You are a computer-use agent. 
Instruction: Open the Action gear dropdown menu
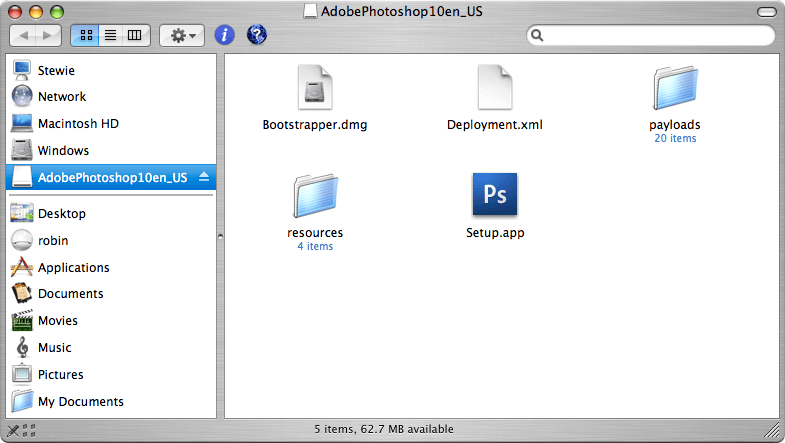click(x=182, y=35)
